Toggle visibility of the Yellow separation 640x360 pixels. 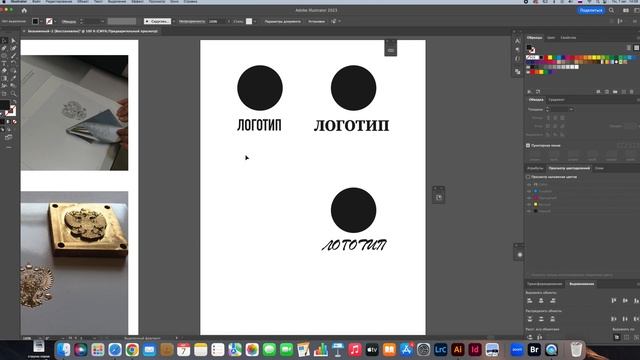pos(529,204)
